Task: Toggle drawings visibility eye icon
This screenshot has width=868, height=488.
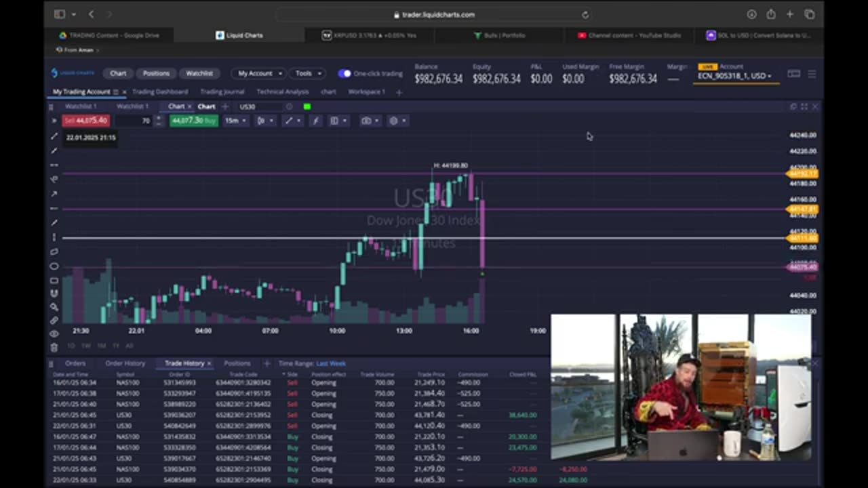Action: pos(54,333)
